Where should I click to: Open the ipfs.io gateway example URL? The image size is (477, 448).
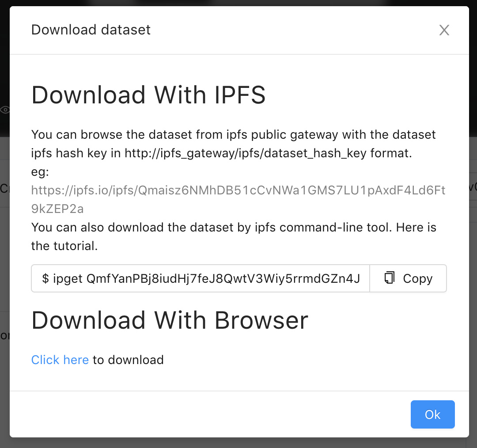point(238,190)
